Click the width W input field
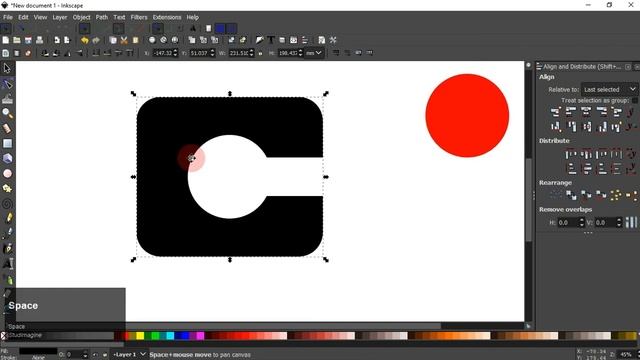 [x=239, y=53]
